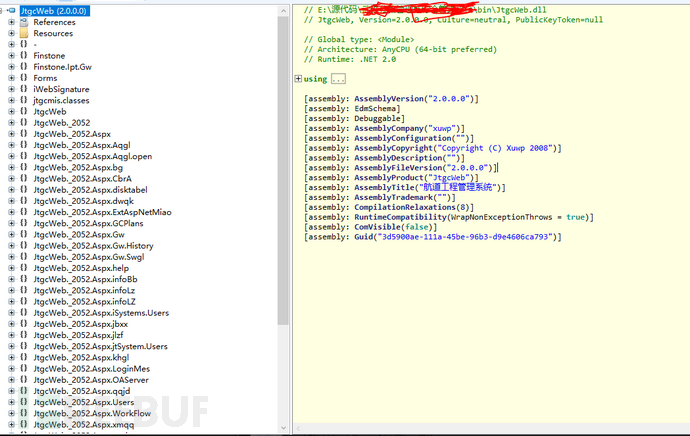Click the ComVisible attribute link
This screenshot has width=690, height=436.
[x=377, y=227]
